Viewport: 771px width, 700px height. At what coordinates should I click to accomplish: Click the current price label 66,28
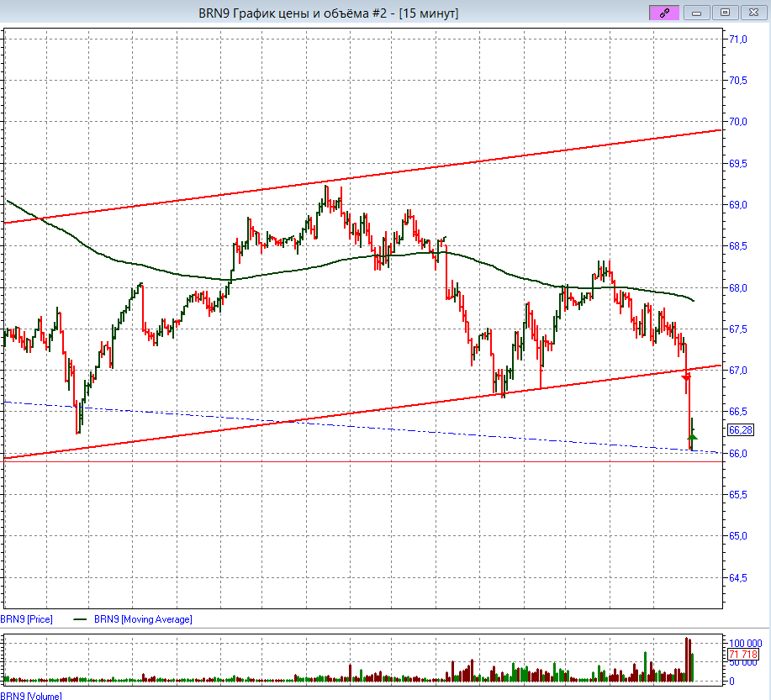pyautogui.click(x=739, y=429)
